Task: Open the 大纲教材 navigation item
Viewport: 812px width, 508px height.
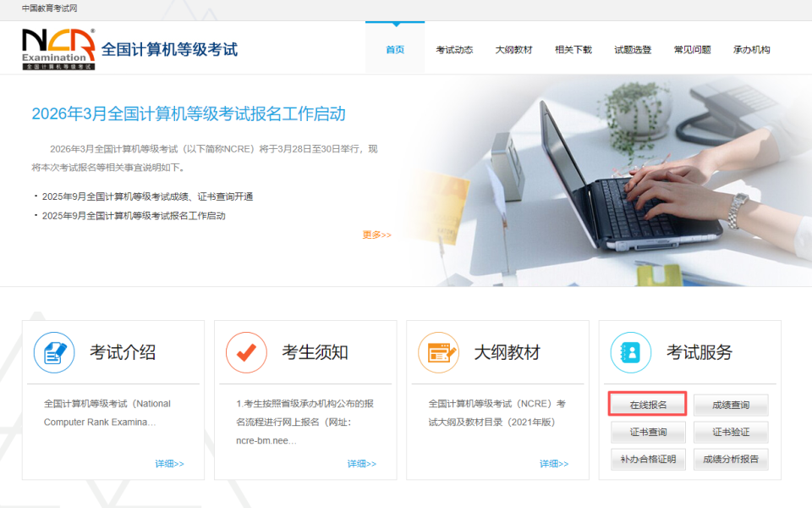Action: click(x=513, y=50)
